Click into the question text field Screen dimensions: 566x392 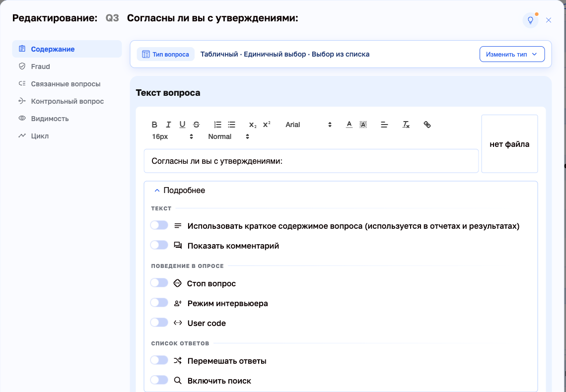coord(311,161)
